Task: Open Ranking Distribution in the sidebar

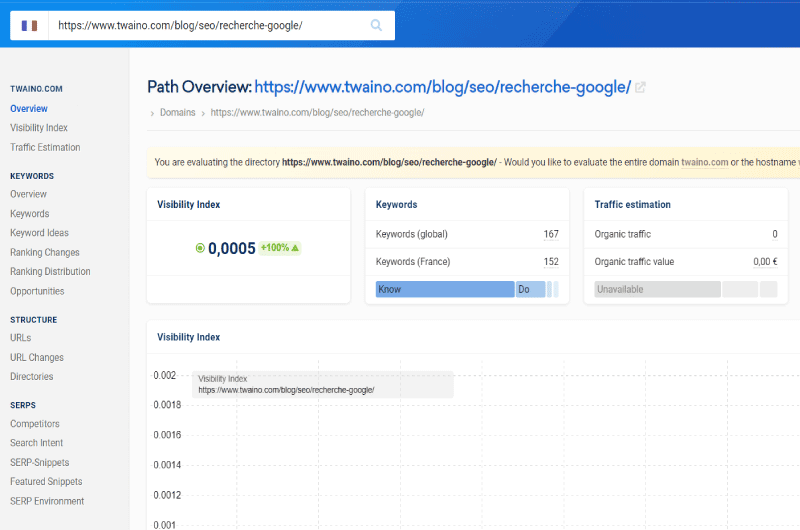Action: [50, 271]
